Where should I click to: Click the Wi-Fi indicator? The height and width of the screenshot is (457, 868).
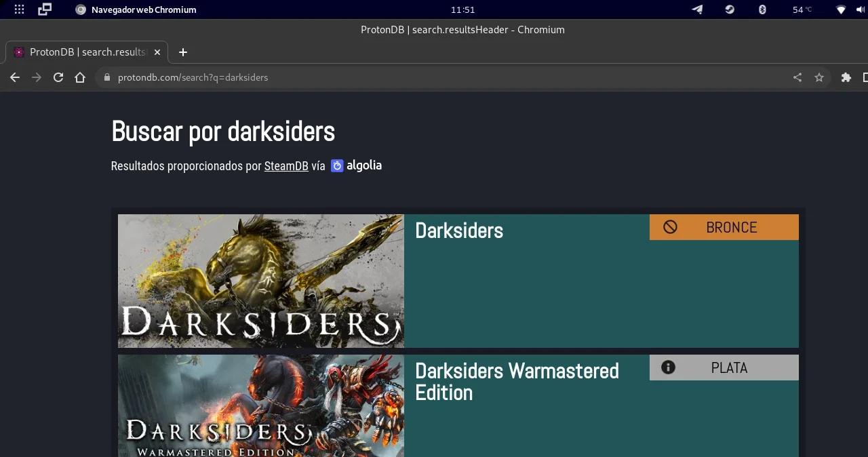tap(841, 9)
